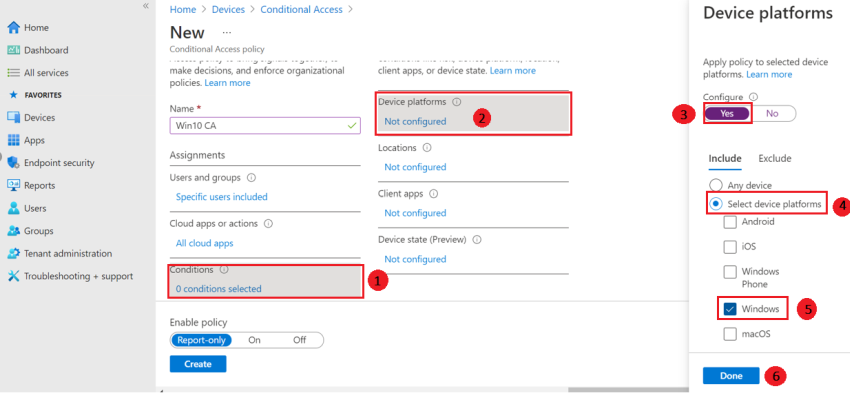Check the macOS checkbox
This screenshot has width=850, height=393.
(730, 334)
